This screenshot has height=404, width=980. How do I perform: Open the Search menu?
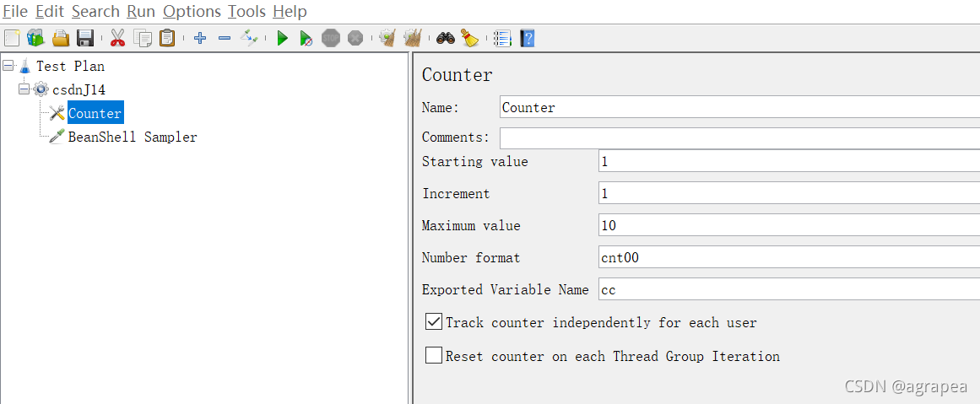[x=95, y=11]
